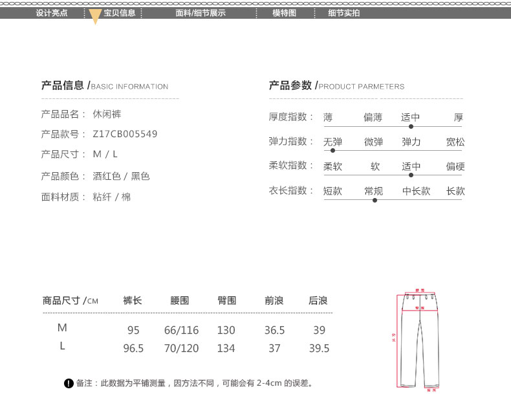Click the pants measurement diagram

[416, 340]
